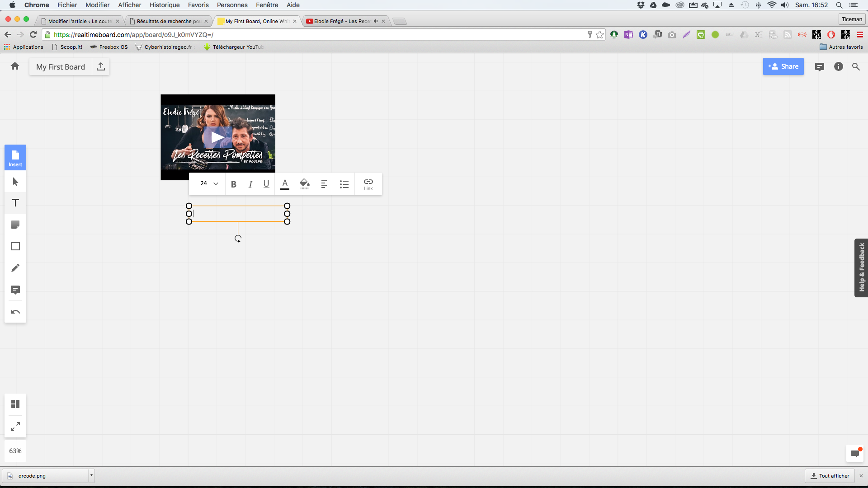Select the sticky note tool

(15, 225)
